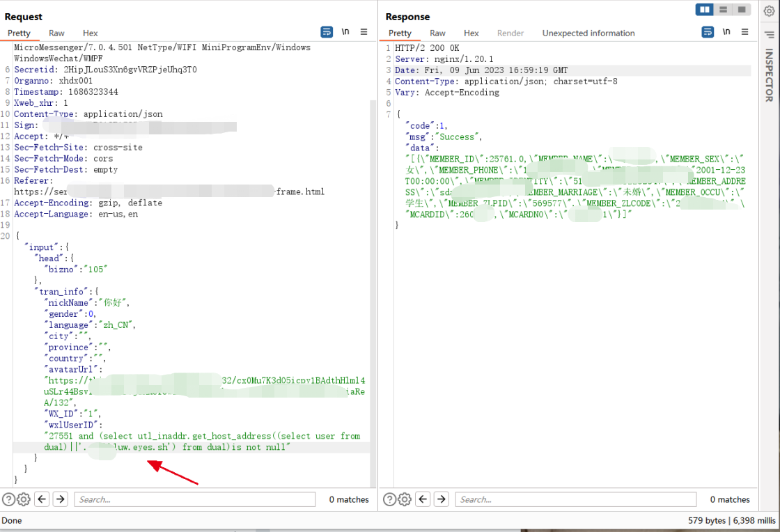Click the Accept-Encoding: gzip, deflate header

coord(88,203)
